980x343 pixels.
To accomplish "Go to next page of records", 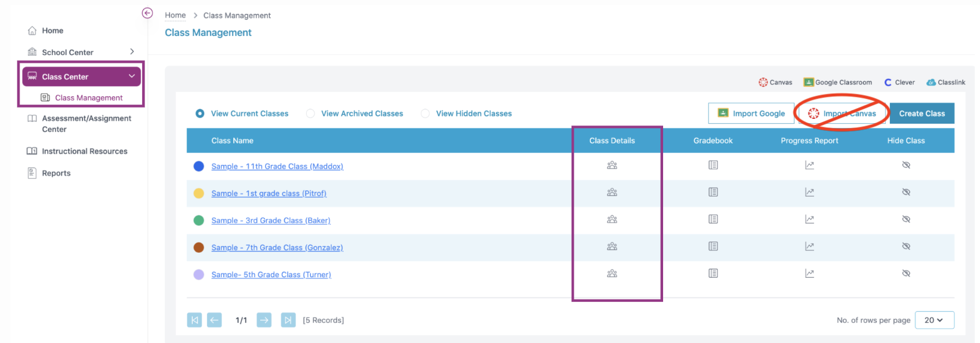I will tap(264, 320).
